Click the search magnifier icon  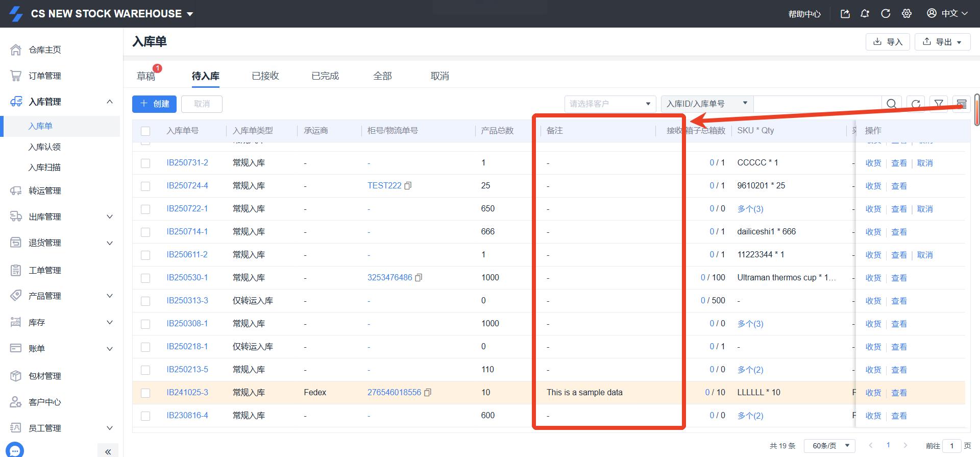[891, 104]
